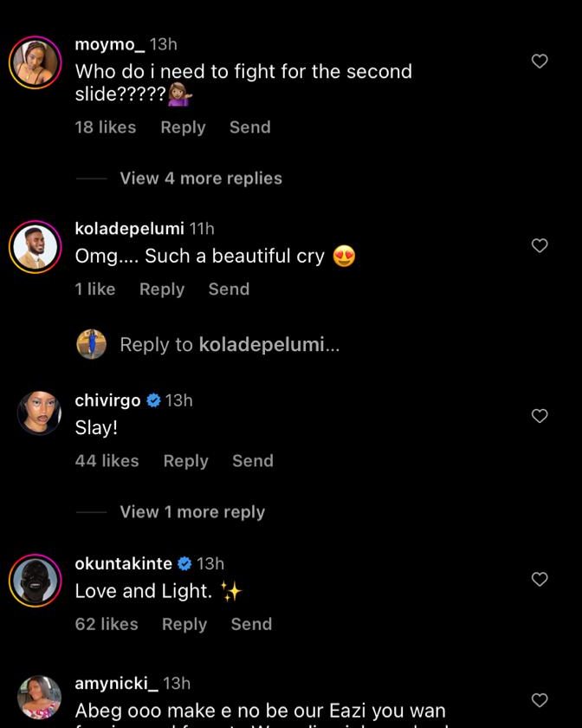Open amynicki_'s profile avatar
The width and height of the screenshot is (582, 728).
click(39, 699)
